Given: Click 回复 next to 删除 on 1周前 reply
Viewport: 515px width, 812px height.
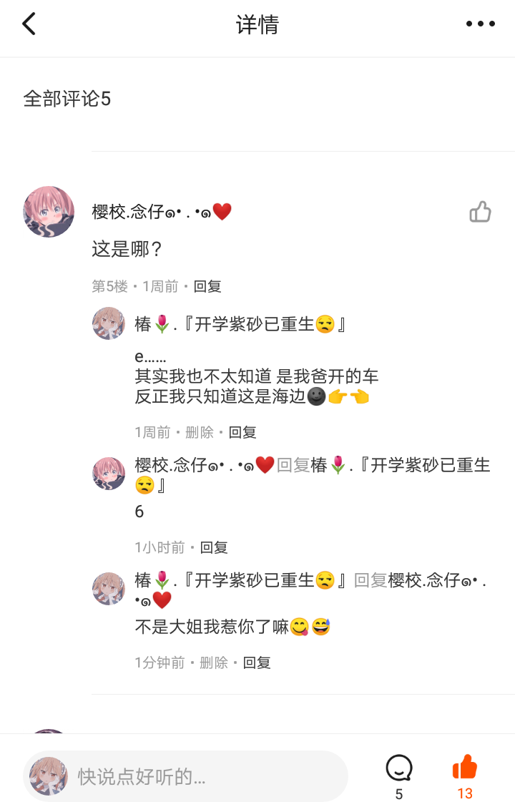Looking at the screenshot, I should point(242,432).
